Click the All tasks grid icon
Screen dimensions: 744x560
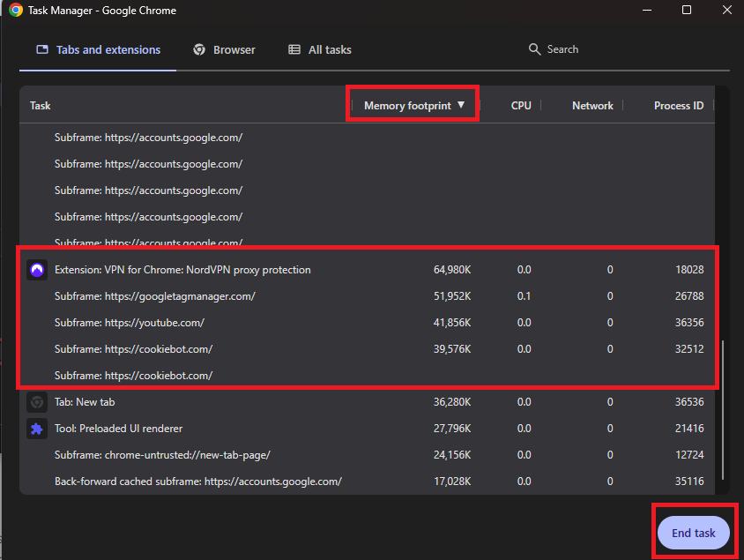coord(295,49)
